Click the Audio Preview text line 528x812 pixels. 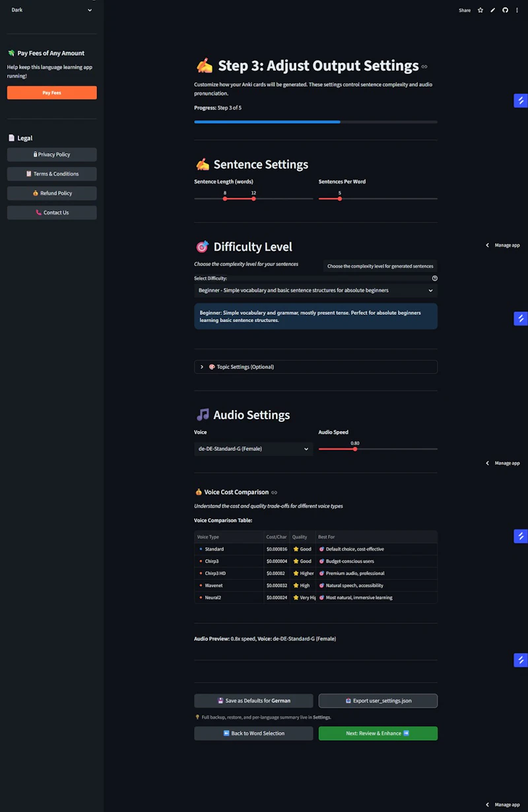pos(265,639)
